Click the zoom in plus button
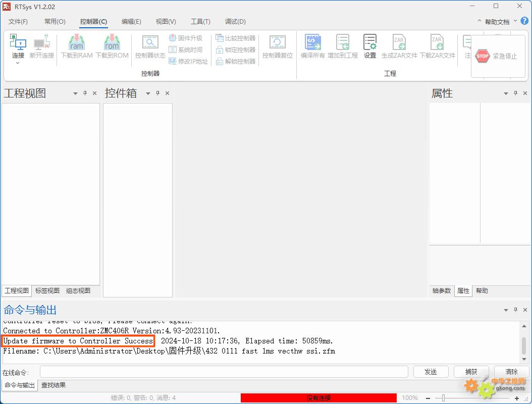 517,398
